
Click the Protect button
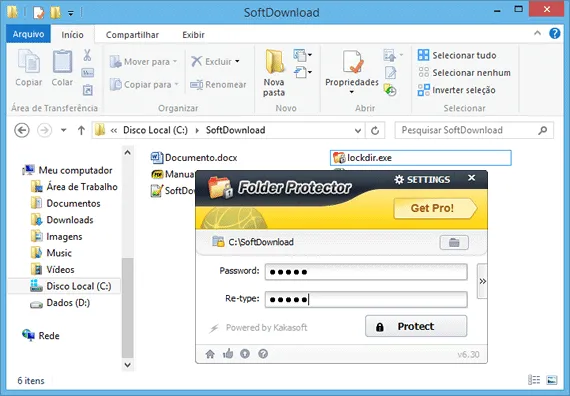[416, 326]
